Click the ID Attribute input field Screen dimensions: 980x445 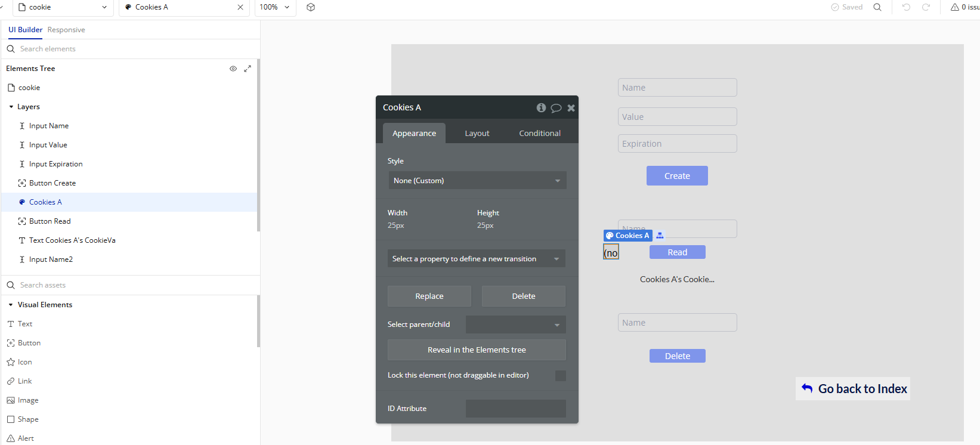(x=515, y=409)
